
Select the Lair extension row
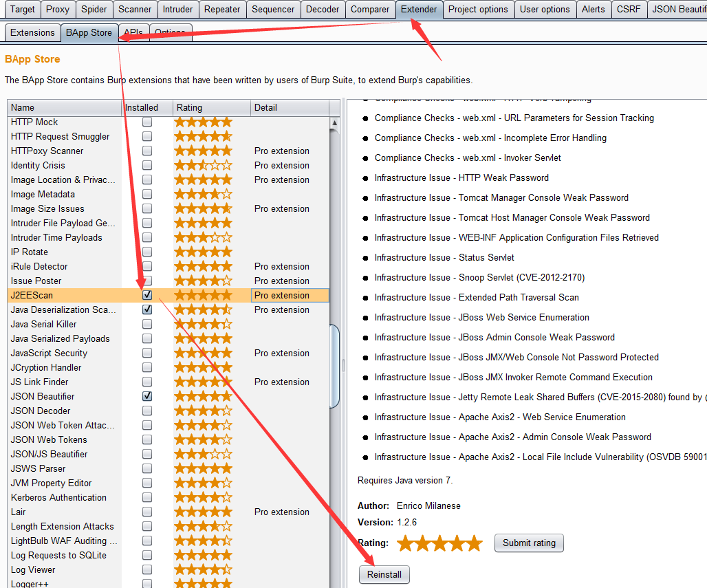(168, 512)
